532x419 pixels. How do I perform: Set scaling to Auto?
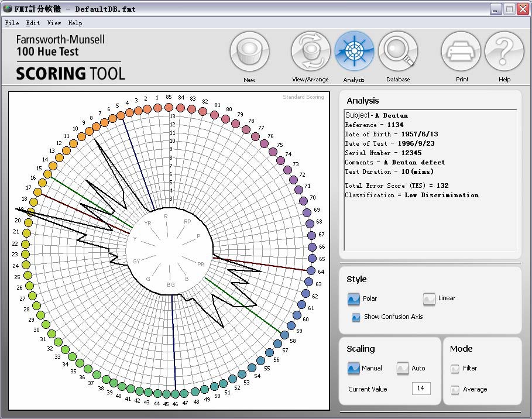tap(403, 369)
